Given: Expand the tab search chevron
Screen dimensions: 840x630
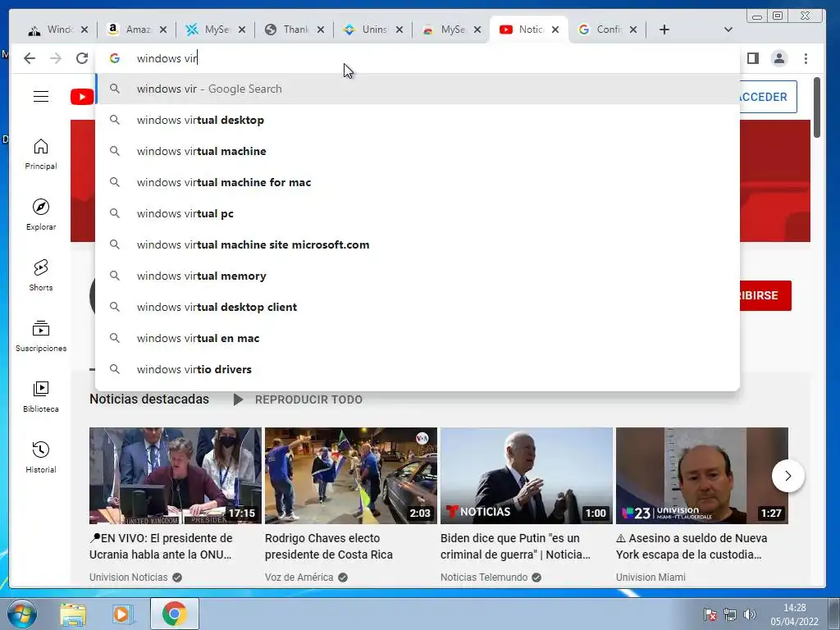Looking at the screenshot, I should point(728,30).
